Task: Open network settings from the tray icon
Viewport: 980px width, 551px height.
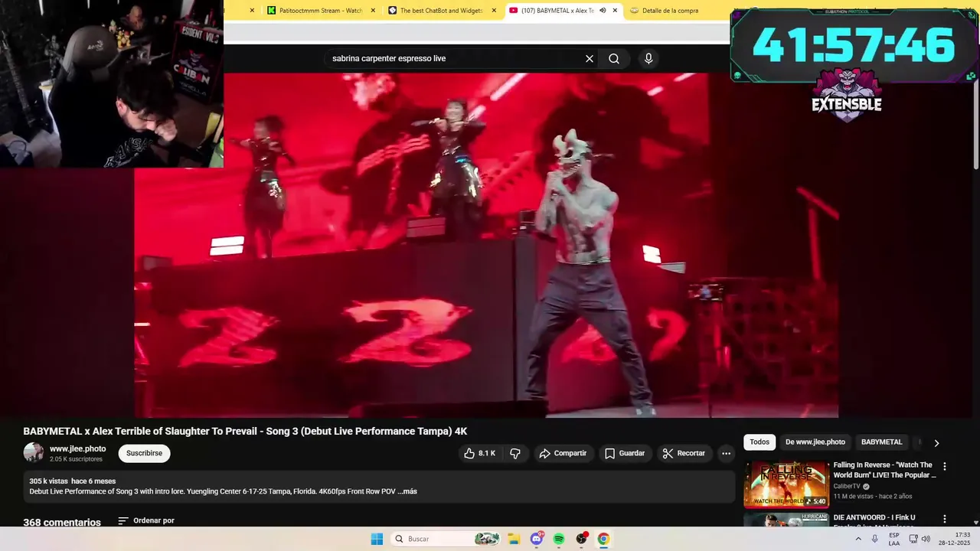Action: coord(913,540)
